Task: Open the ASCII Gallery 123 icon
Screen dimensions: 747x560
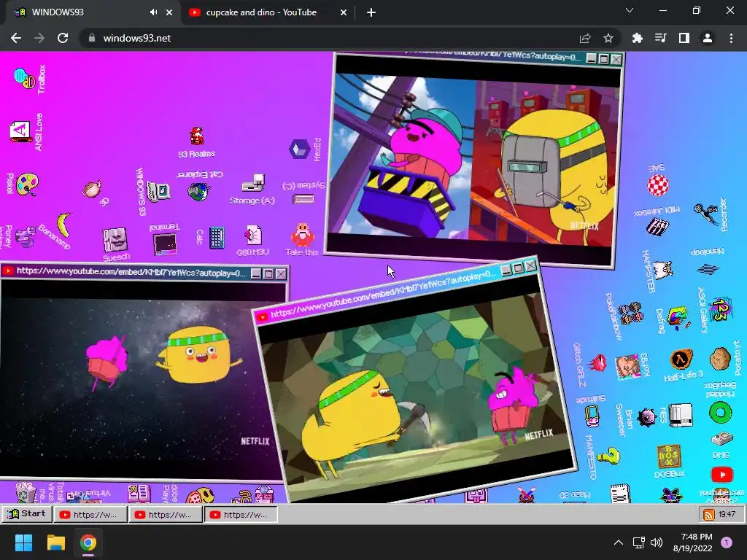Action: (721, 309)
